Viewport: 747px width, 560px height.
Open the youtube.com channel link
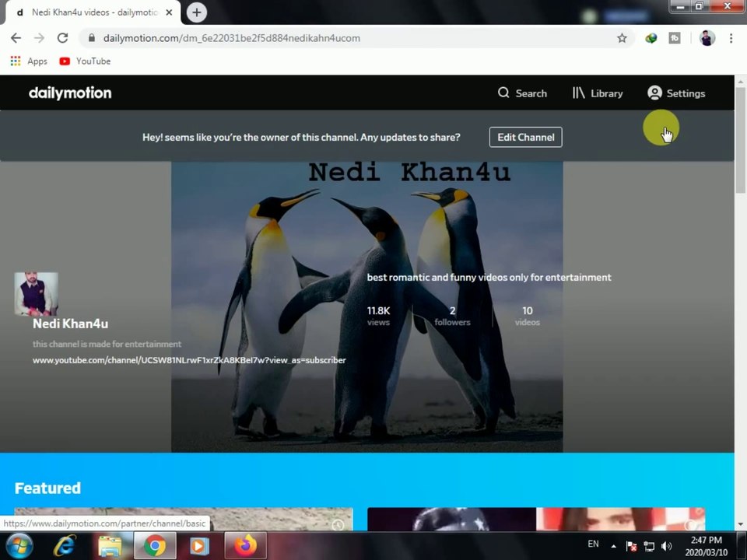pyautogui.click(x=189, y=360)
